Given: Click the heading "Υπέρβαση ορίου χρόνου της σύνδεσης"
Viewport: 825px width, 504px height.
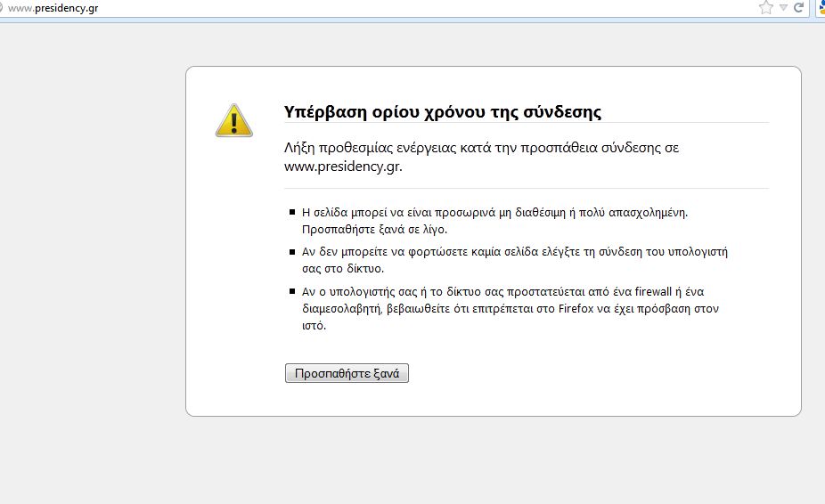Looking at the screenshot, I should pos(443,112).
